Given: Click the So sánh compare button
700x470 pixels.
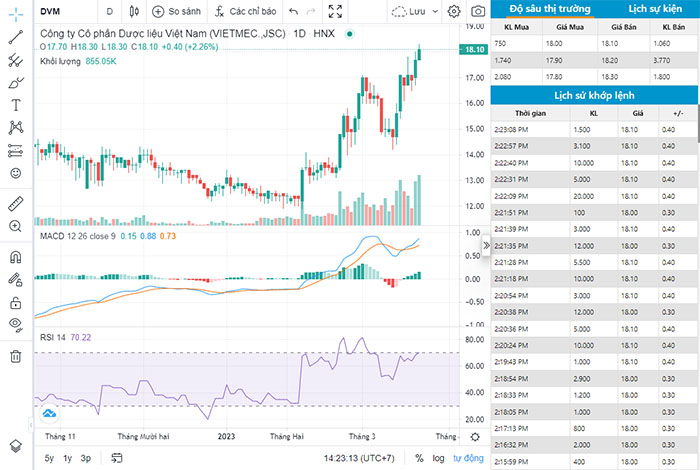Looking at the screenshot, I should click(176, 11).
